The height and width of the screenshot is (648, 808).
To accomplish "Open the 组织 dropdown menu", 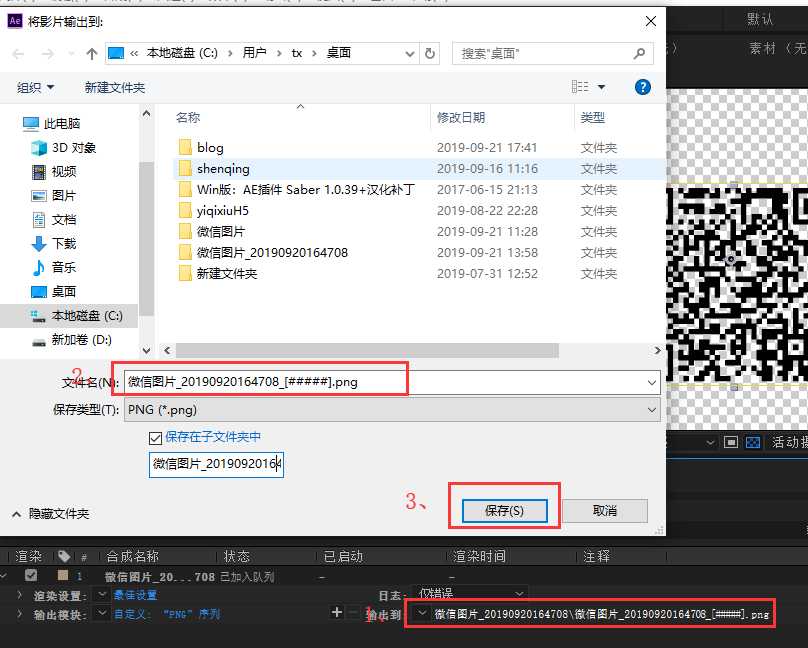I will (x=35, y=88).
